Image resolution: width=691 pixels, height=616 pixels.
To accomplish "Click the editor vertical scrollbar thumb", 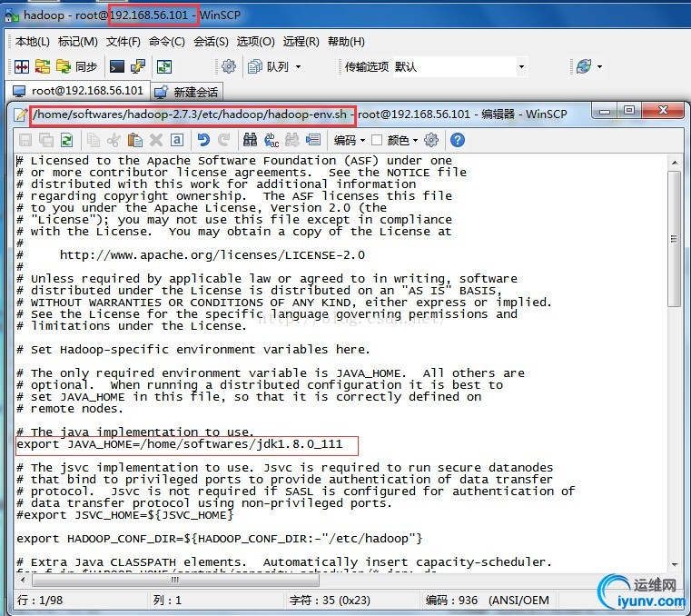I will 674,239.
